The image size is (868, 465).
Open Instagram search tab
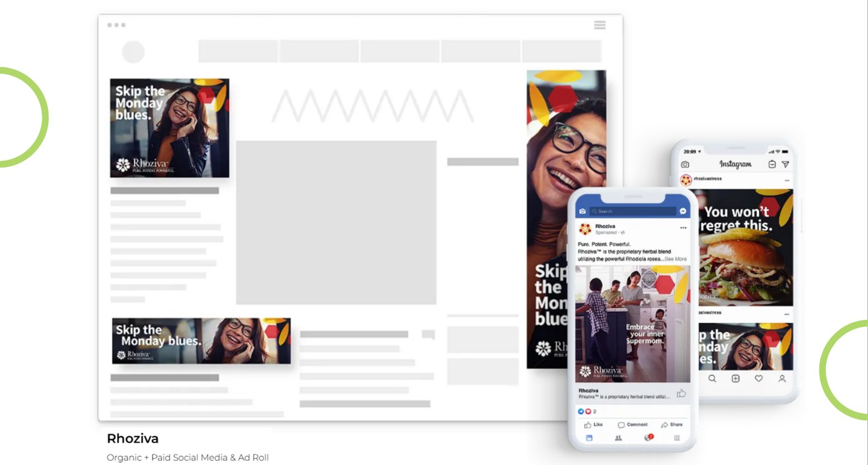coord(712,379)
